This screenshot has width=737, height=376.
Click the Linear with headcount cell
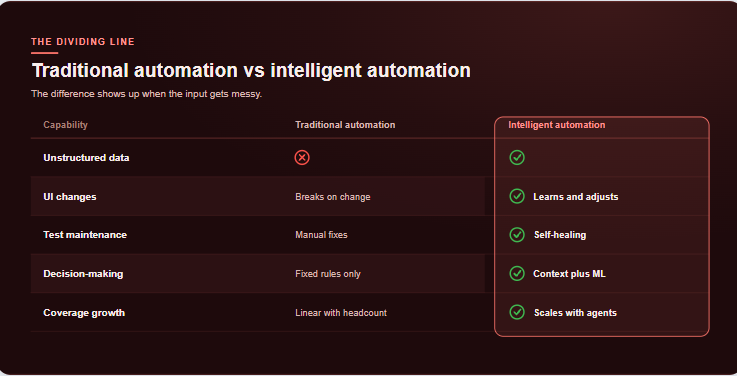click(341, 313)
